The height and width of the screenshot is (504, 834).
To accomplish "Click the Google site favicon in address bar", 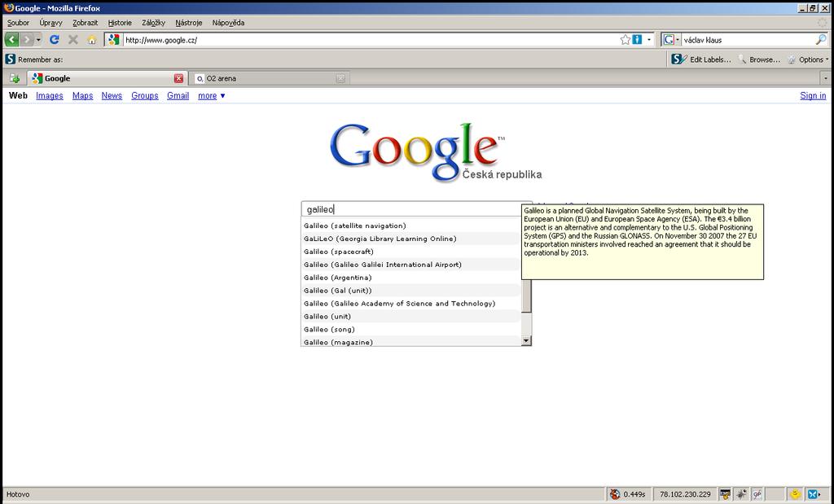I will (113, 40).
